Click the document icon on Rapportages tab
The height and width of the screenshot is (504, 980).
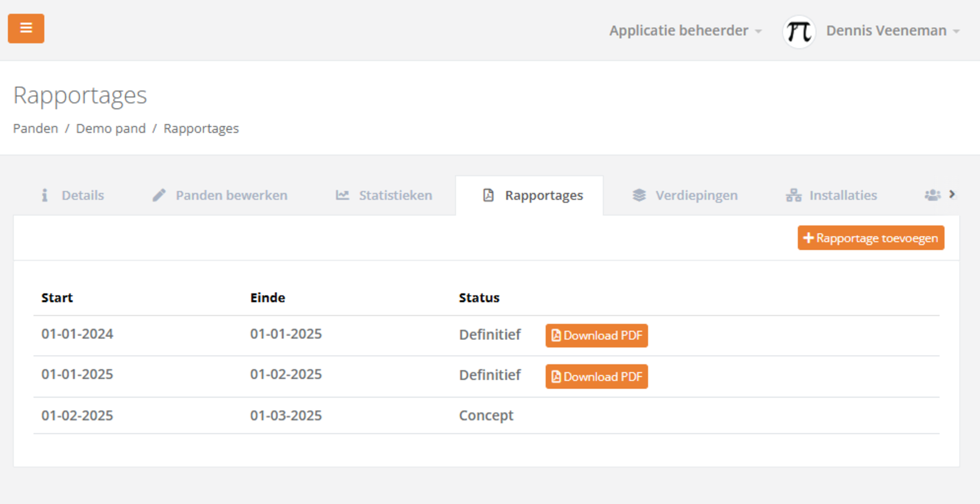[x=488, y=195]
